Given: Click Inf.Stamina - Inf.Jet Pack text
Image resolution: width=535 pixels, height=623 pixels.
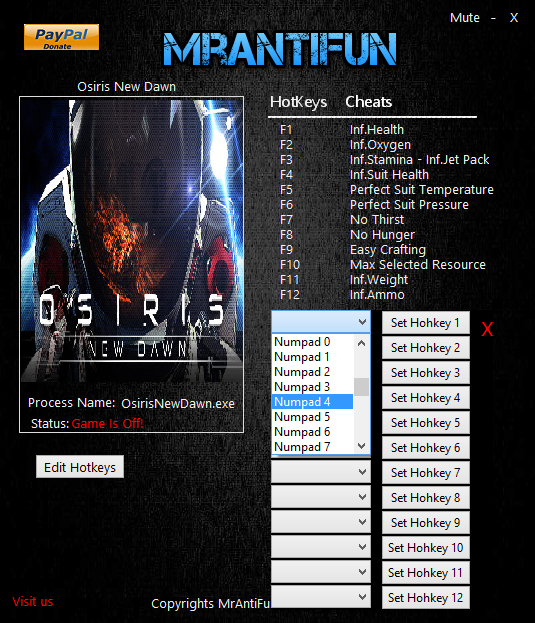Looking at the screenshot, I should coord(419,160).
